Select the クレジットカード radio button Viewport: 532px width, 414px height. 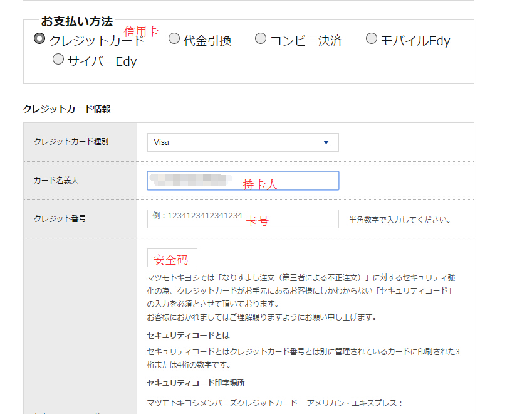click(x=39, y=39)
